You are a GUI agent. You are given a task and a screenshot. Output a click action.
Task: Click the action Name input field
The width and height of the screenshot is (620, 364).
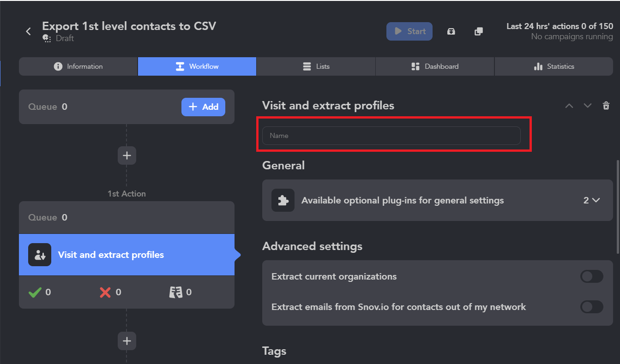point(391,136)
